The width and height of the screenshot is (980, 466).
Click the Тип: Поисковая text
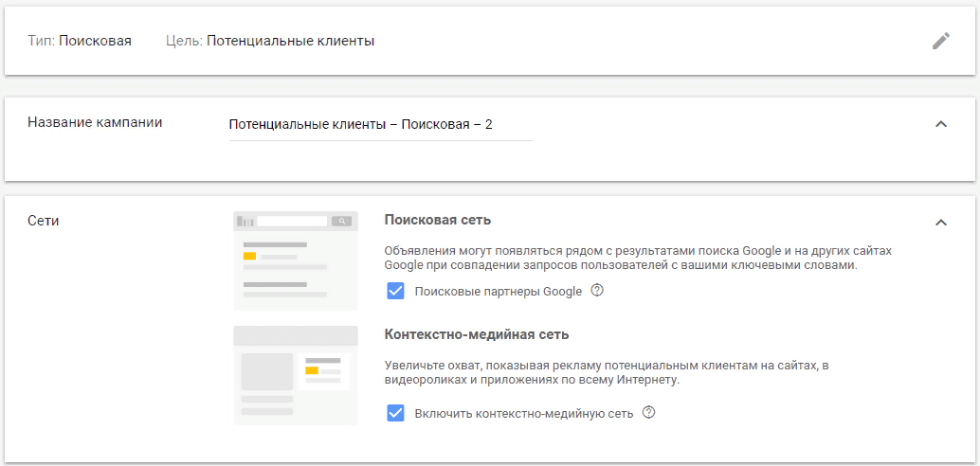point(80,41)
